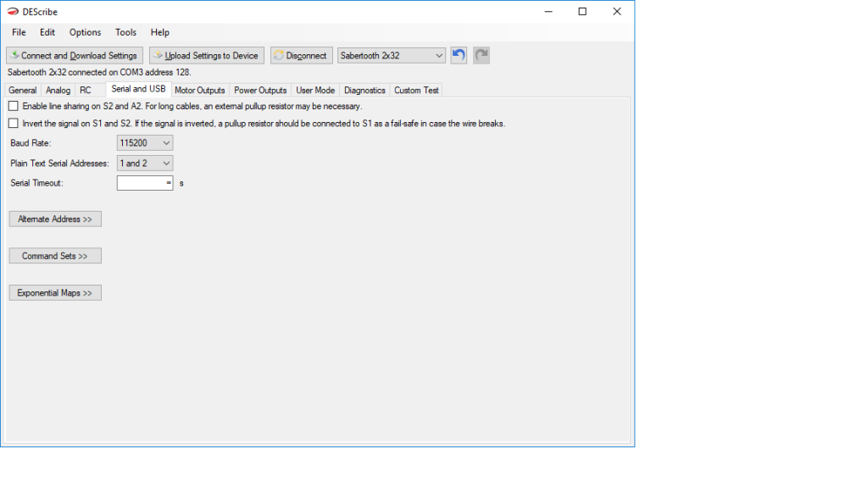Screen dimensions: 868x488
Task: Switch to the Analog tab
Action: 58,90
